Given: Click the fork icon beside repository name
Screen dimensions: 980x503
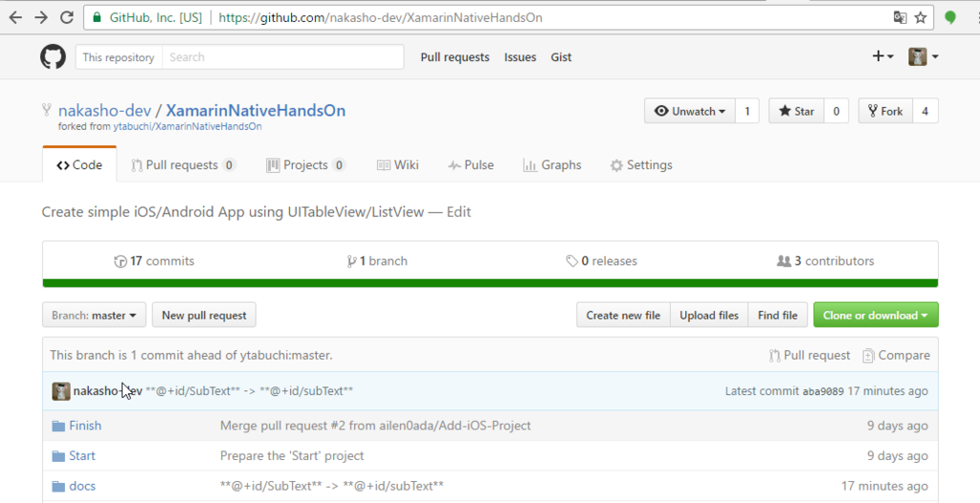Looking at the screenshot, I should [x=47, y=110].
